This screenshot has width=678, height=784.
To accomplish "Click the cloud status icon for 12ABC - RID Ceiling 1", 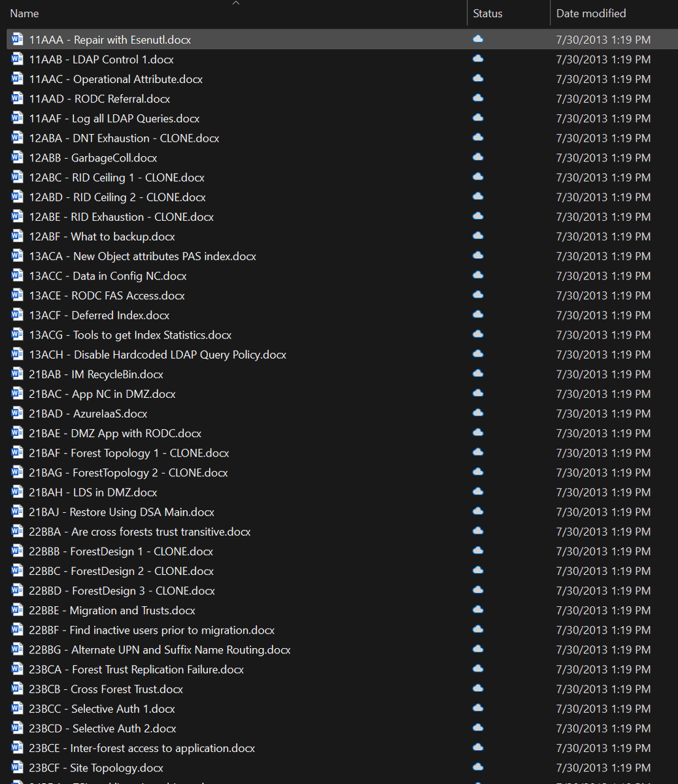I will [x=478, y=177].
